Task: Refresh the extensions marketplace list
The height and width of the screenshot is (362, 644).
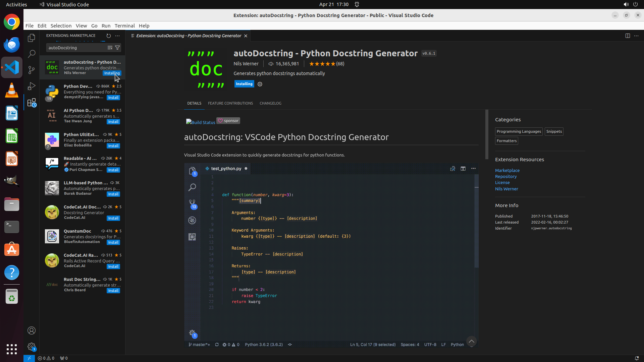Action: [108, 36]
